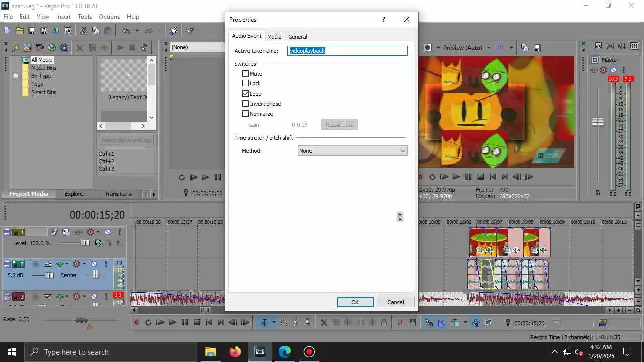Click the Extract Audio from CD icon
The width and height of the screenshot is (644, 362).
point(52,48)
